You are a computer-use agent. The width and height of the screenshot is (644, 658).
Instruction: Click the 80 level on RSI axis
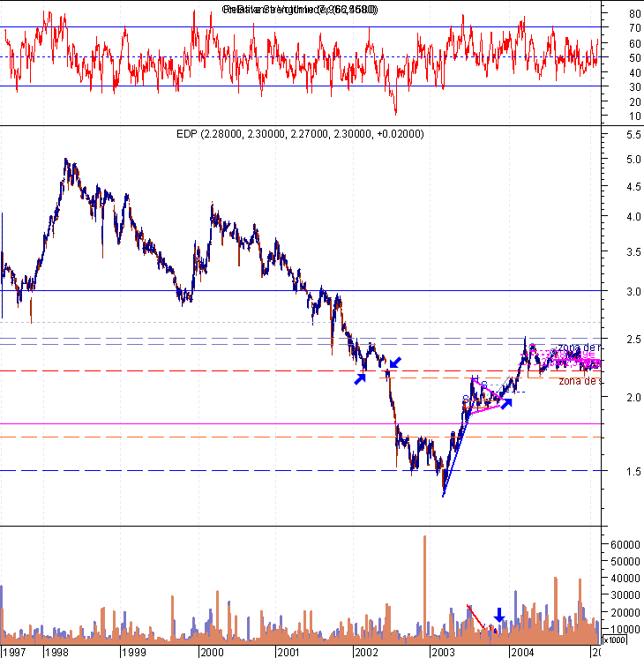point(635,14)
